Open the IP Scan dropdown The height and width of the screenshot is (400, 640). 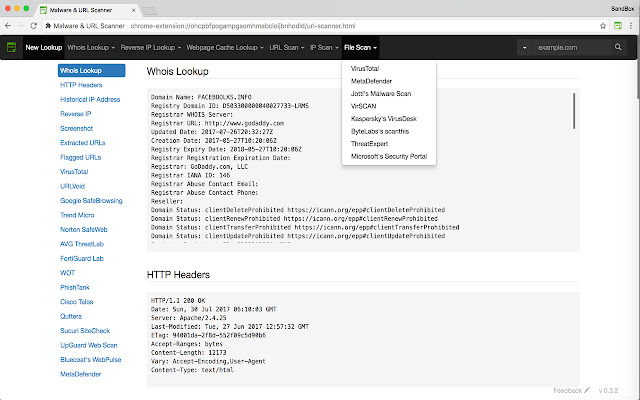(324, 47)
